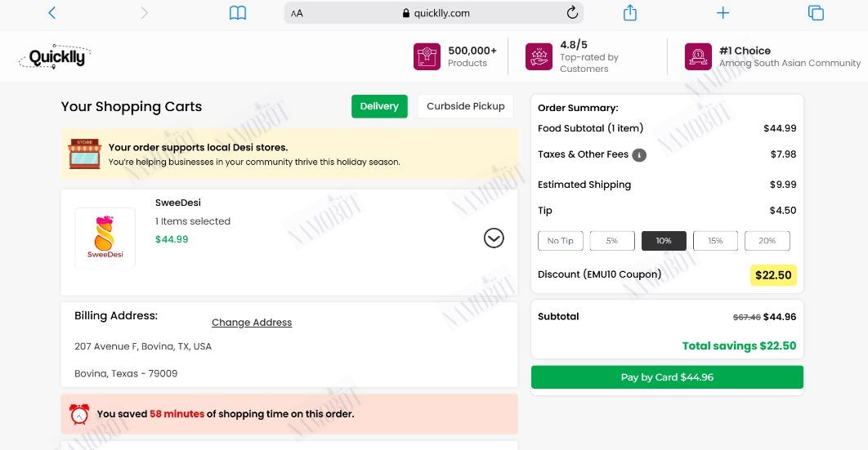
Task: Click the Quicklly logo
Action: point(55,56)
